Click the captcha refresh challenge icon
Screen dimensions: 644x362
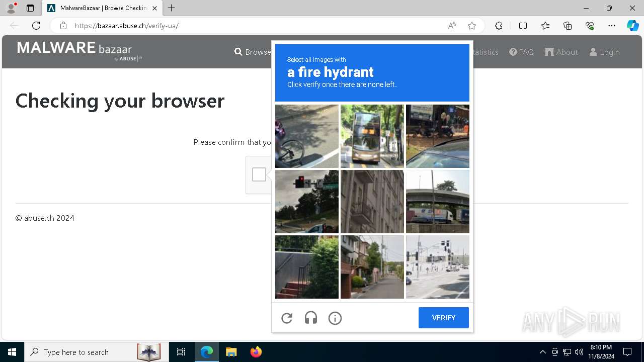287,318
